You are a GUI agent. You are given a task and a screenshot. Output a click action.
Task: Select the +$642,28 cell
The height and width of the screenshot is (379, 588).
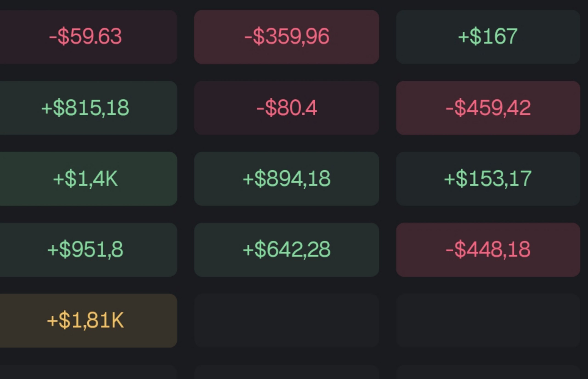[286, 250]
